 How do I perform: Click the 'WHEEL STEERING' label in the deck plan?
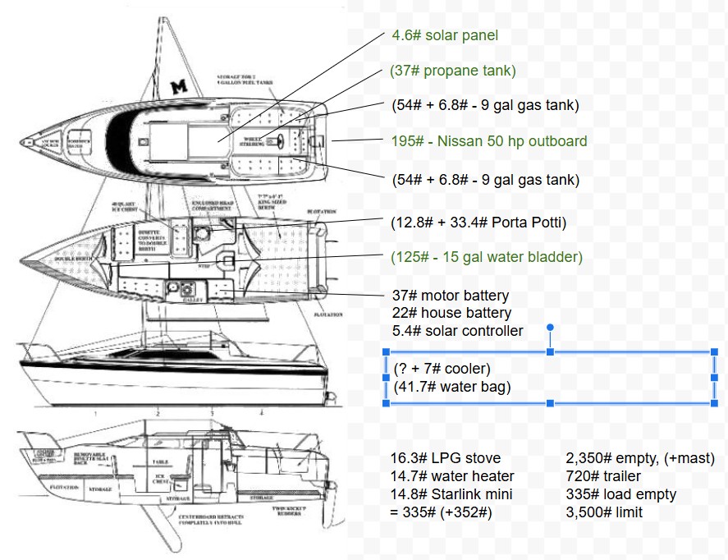point(252,141)
